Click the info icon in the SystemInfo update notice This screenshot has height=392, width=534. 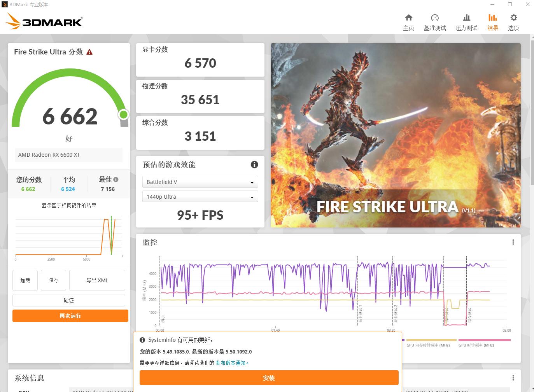tap(142, 340)
